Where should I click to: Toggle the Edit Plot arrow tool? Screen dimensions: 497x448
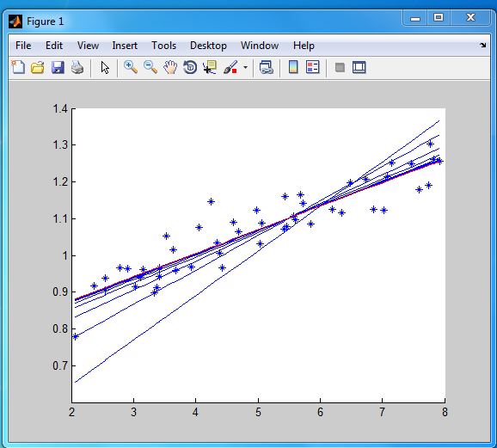click(x=105, y=68)
